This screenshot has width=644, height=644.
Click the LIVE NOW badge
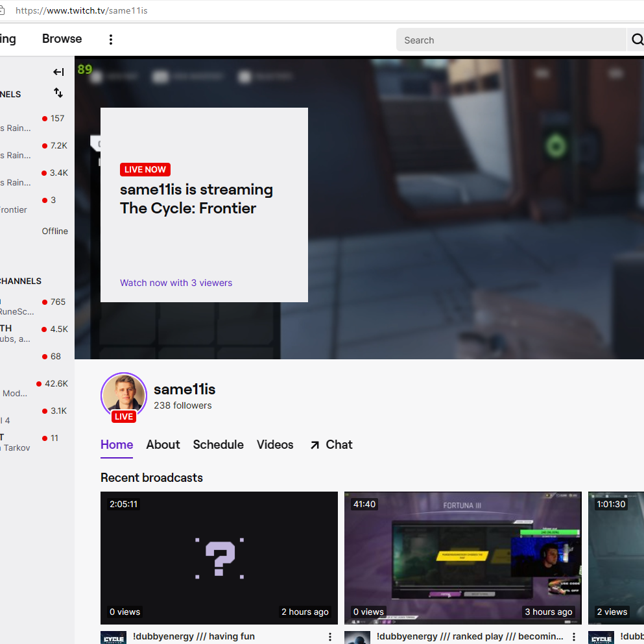[x=145, y=169]
